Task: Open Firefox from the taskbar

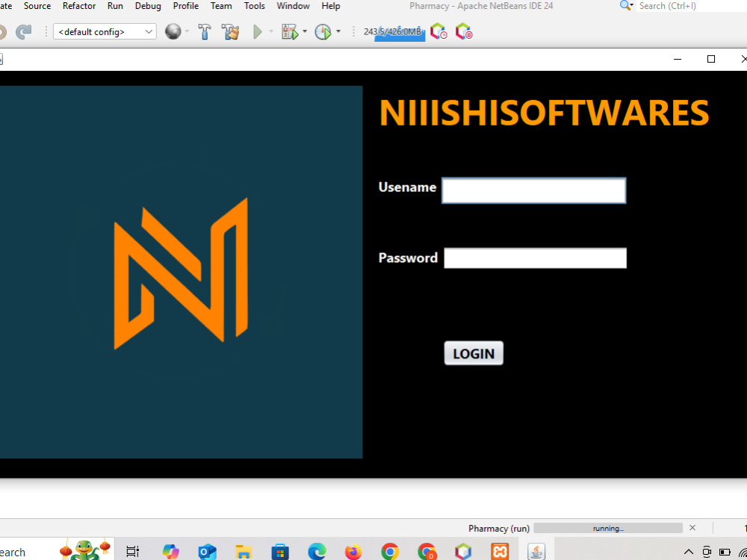Action: [353, 552]
